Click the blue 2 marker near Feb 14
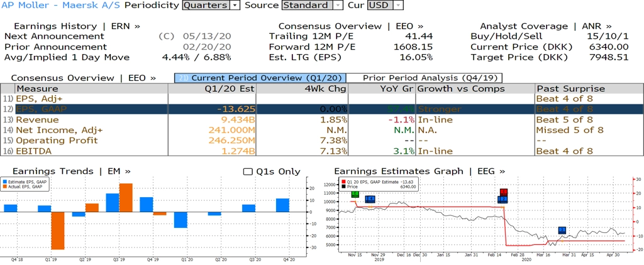 click(x=502, y=199)
